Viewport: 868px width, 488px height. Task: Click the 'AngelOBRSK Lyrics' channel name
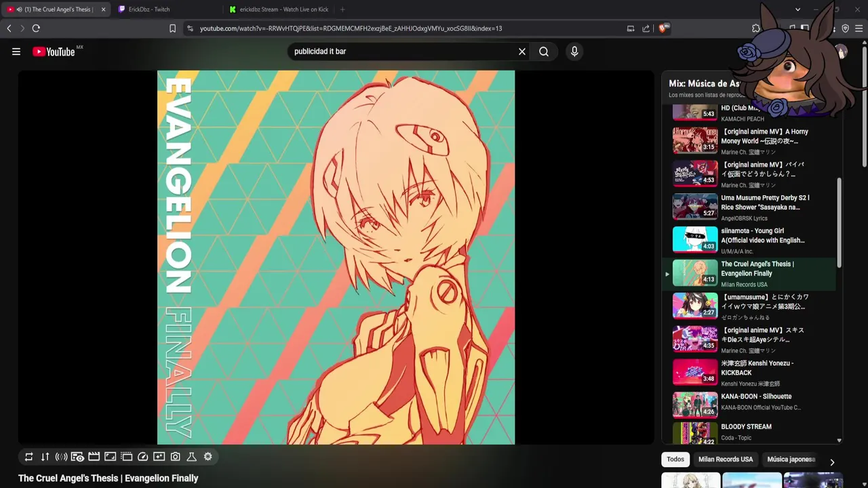coord(744,218)
